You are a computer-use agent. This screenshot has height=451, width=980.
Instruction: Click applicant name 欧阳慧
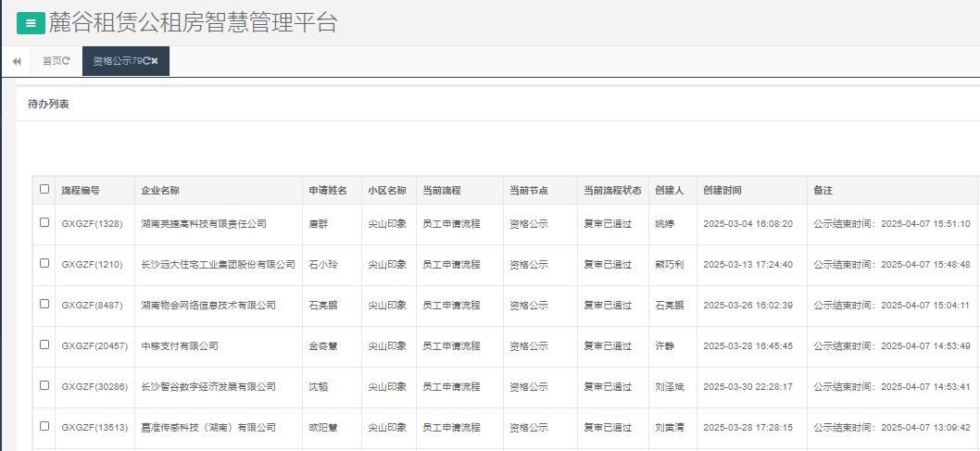tap(323, 428)
